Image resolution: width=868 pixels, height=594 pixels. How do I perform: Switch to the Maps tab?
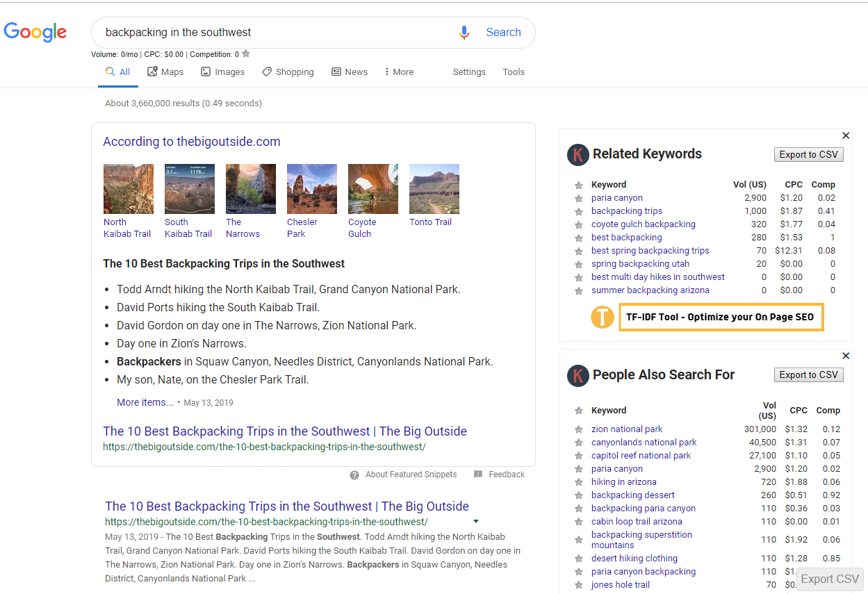tap(165, 72)
